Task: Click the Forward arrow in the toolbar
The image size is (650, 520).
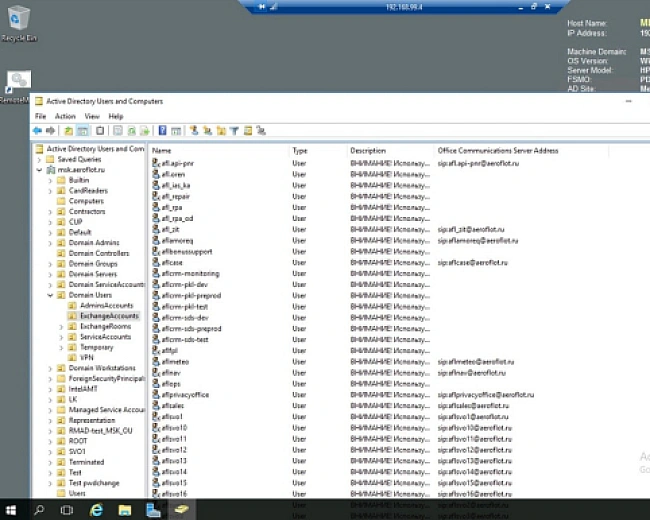Action: coord(51,131)
